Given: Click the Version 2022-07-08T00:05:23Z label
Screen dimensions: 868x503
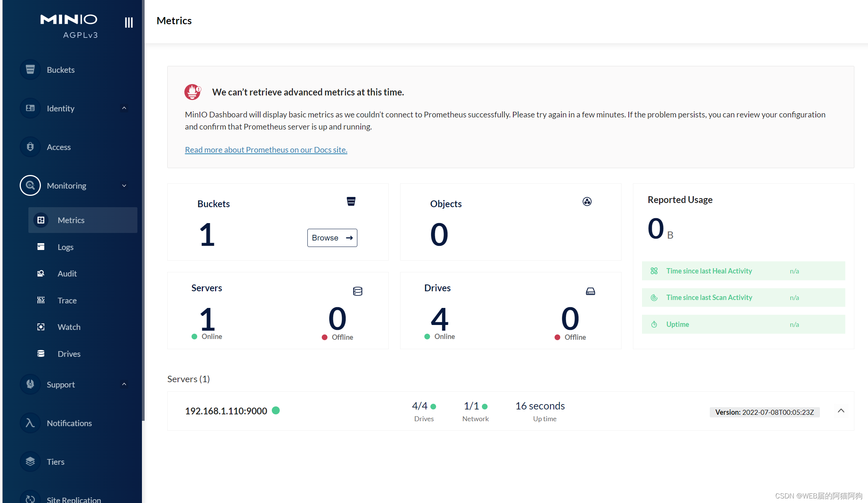Looking at the screenshot, I should click(765, 412).
